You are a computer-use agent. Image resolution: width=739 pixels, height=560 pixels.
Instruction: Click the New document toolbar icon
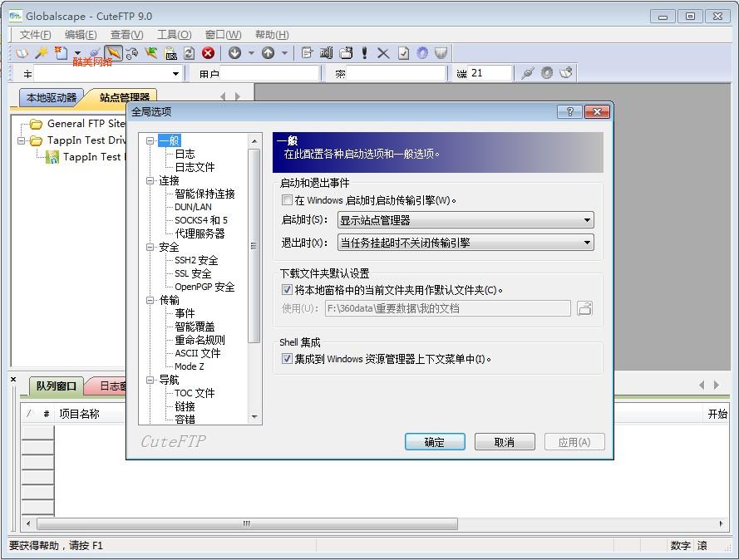(x=61, y=53)
